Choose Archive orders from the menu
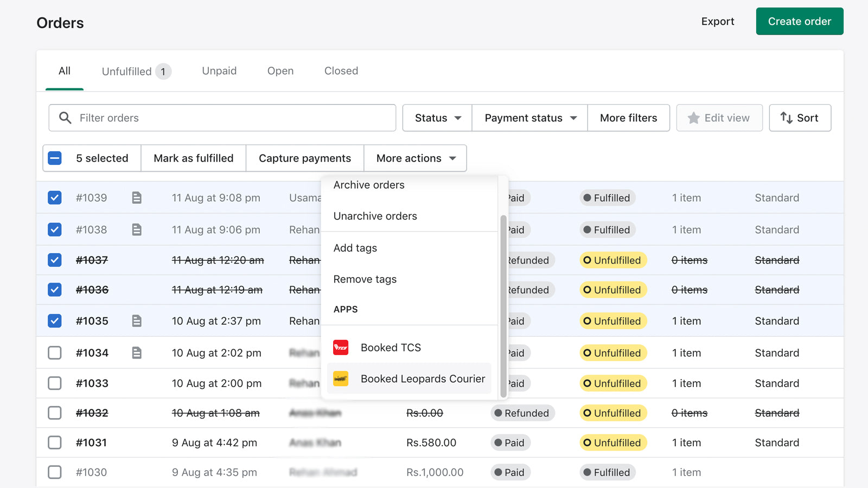The width and height of the screenshot is (868, 488). click(369, 185)
